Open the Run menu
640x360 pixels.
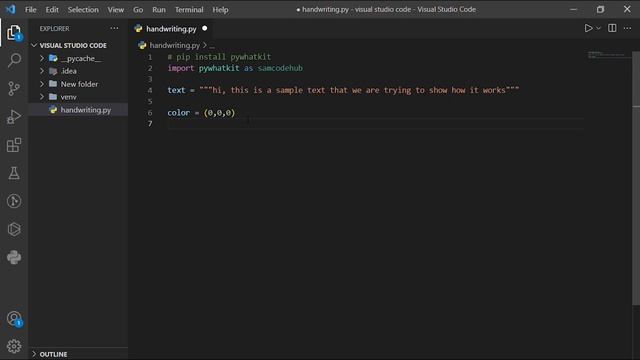pyautogui.click(x=159, y=9)
